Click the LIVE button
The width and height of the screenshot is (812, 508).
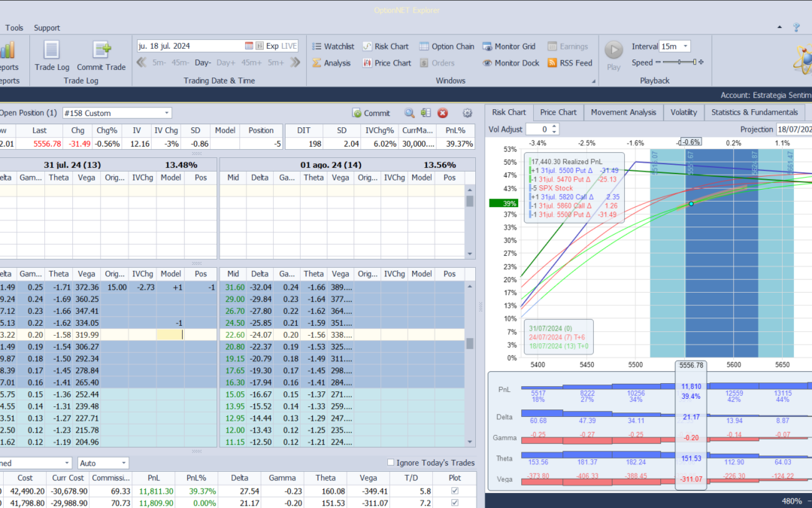tap(289, 46)
